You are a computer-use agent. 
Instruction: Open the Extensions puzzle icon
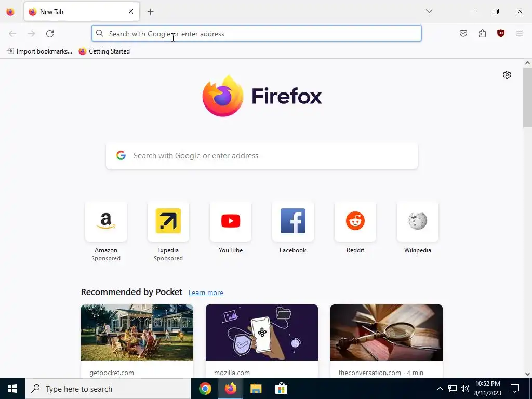482,33
